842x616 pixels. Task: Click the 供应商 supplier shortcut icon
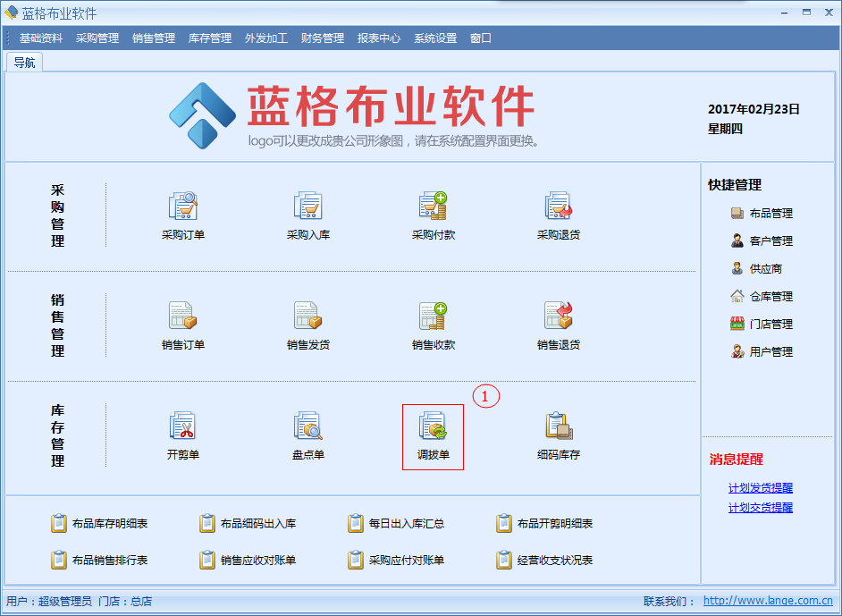click(x=737, y=268)
